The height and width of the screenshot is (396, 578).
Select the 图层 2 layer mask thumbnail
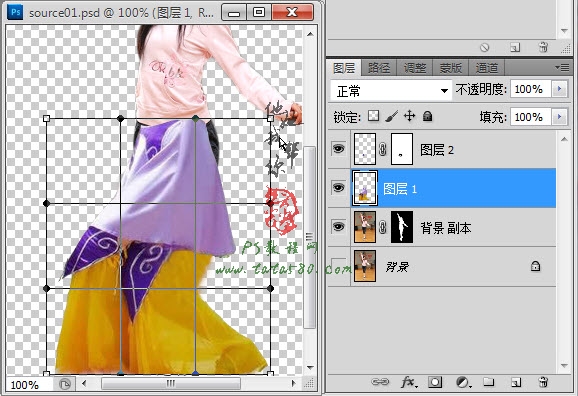coord(401,149)
